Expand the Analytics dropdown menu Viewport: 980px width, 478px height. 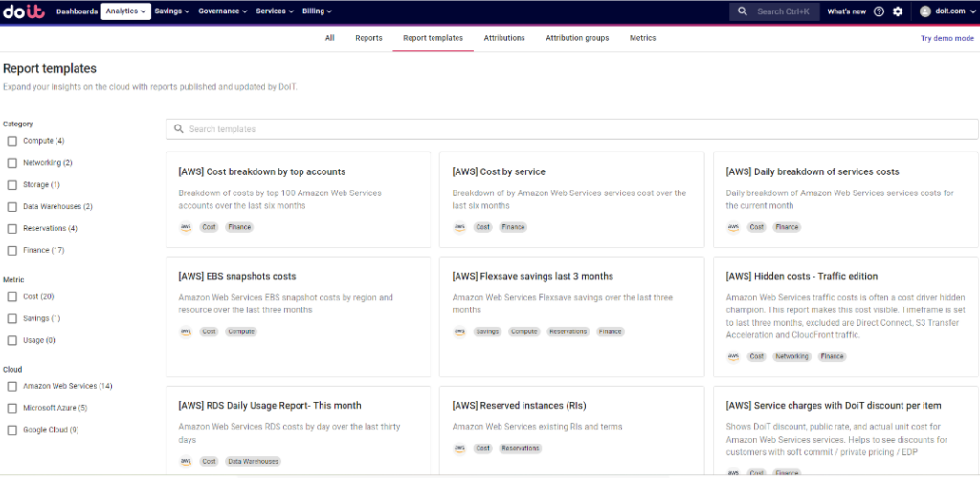click(126, 11)
